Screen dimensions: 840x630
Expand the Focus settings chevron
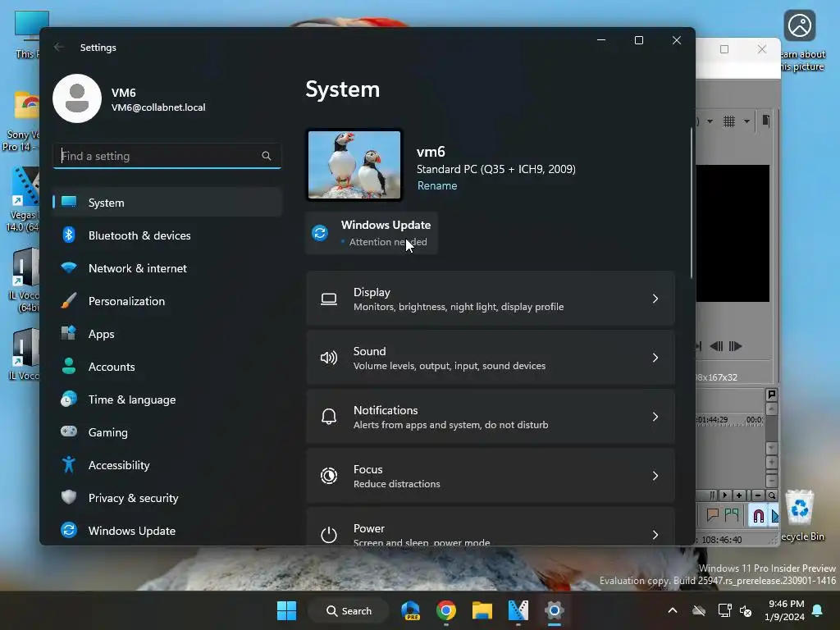click(655, 476)
